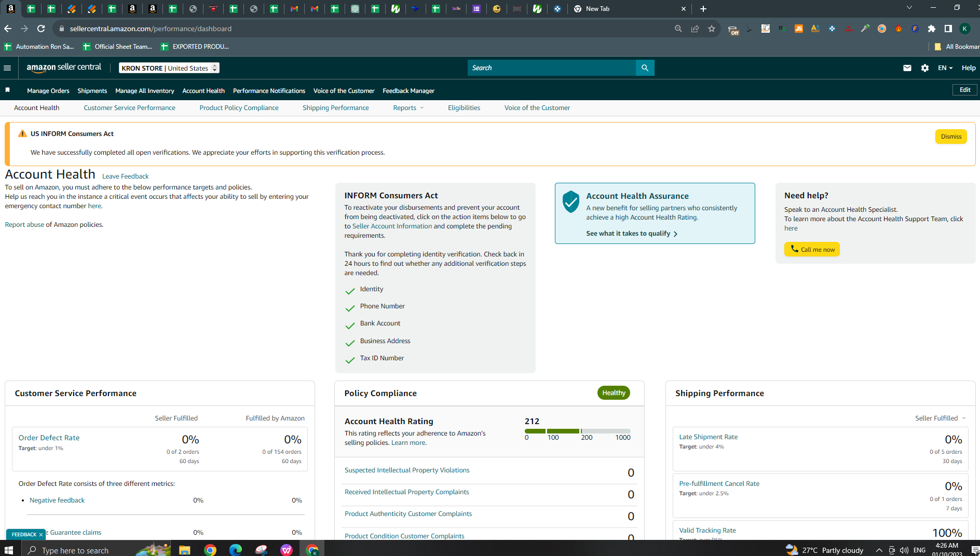The height and width of the screenshot is (556, 980).
Task: Expand the Reports dropdown
Action: coord(409,108)
